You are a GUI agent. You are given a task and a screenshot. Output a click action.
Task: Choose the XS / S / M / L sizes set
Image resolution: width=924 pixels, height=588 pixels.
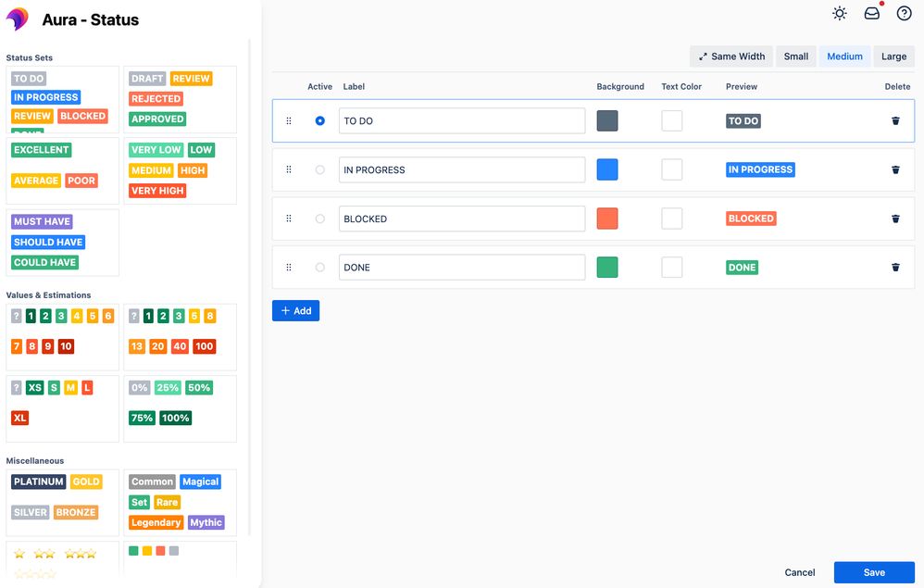(x=62, y=408)
